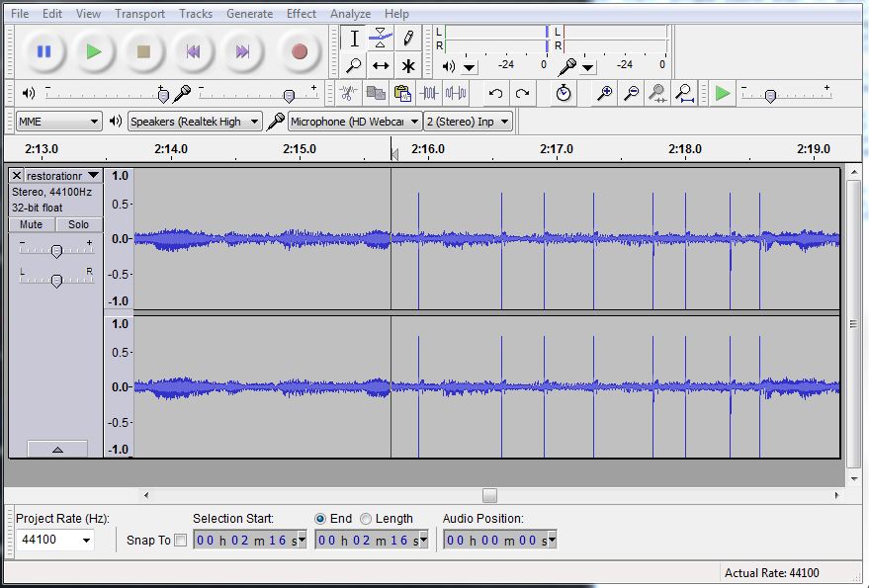Viewport: 869px width, 588px height.
Task: Open Microphone (HD Webcam) input dropdown
Action: pos(354,122)
